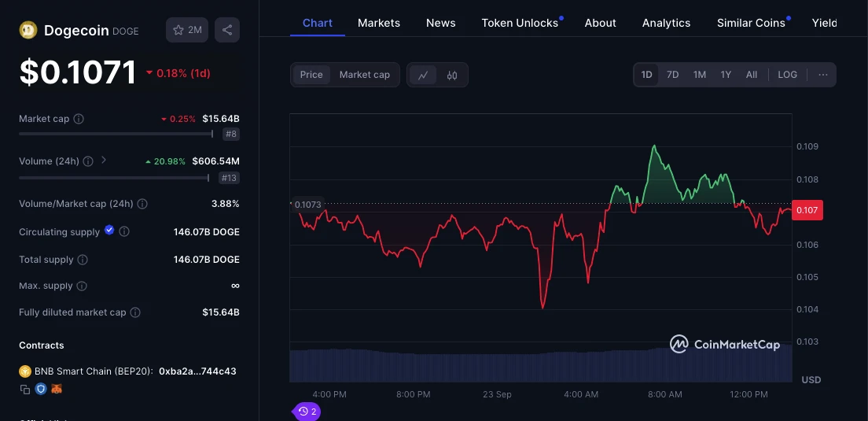Click the infinity max supply value

235,286
